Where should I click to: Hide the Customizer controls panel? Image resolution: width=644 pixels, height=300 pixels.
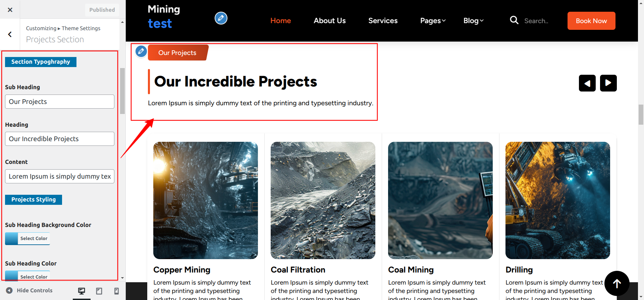tap(30, 291)
